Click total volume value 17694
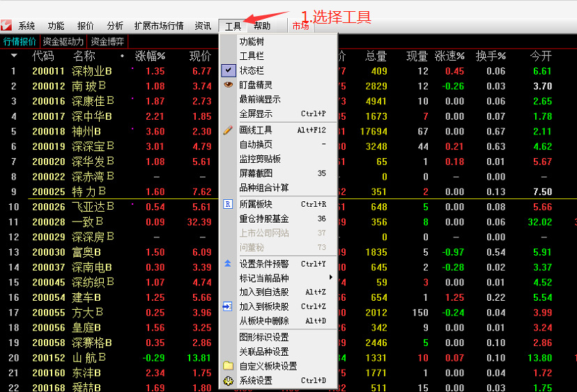Viewport: 577px width, 392px height. pyautogui.click(x=374, y=132)
